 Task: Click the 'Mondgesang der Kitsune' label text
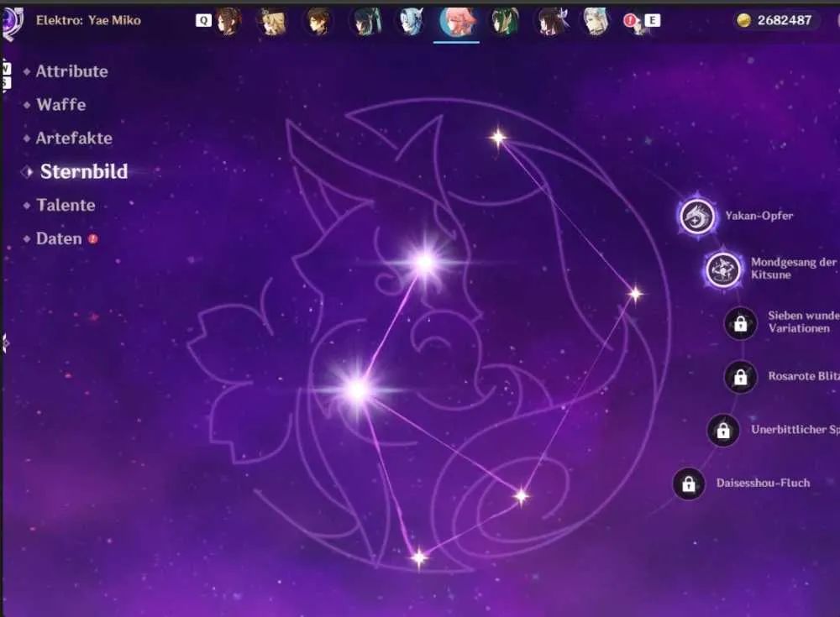[795, 269]
